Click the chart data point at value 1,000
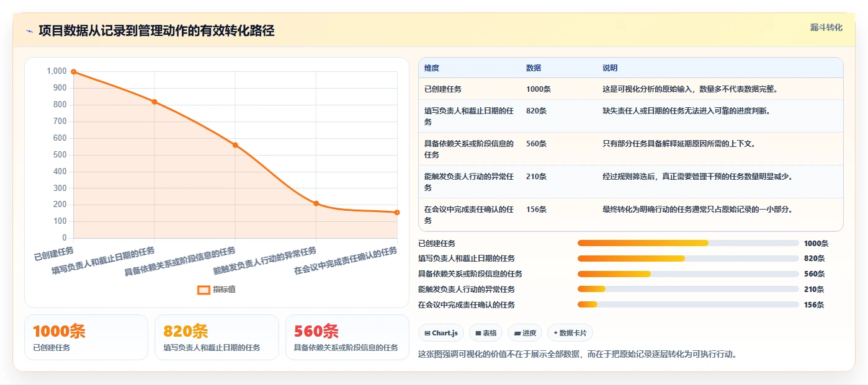The width and height of the screenshot is (868, 385). click(73, 72)
